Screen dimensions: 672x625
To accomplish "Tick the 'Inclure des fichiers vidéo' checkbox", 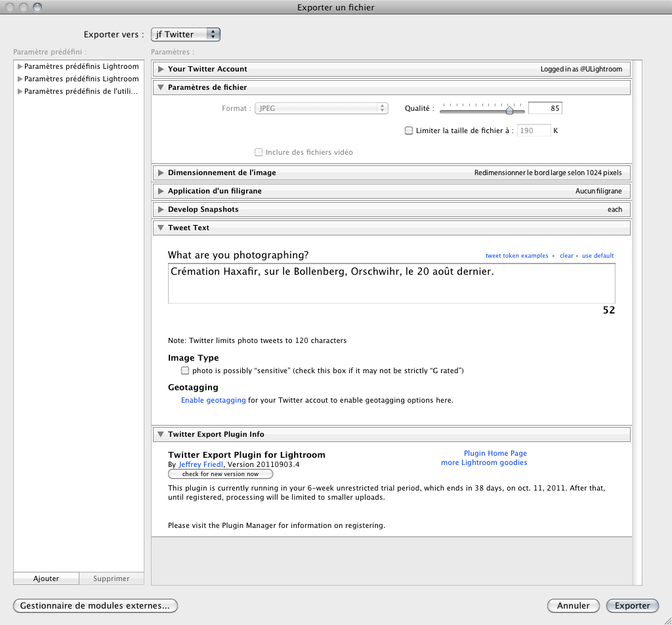I will pyautogui.click(x=259, y=152).
